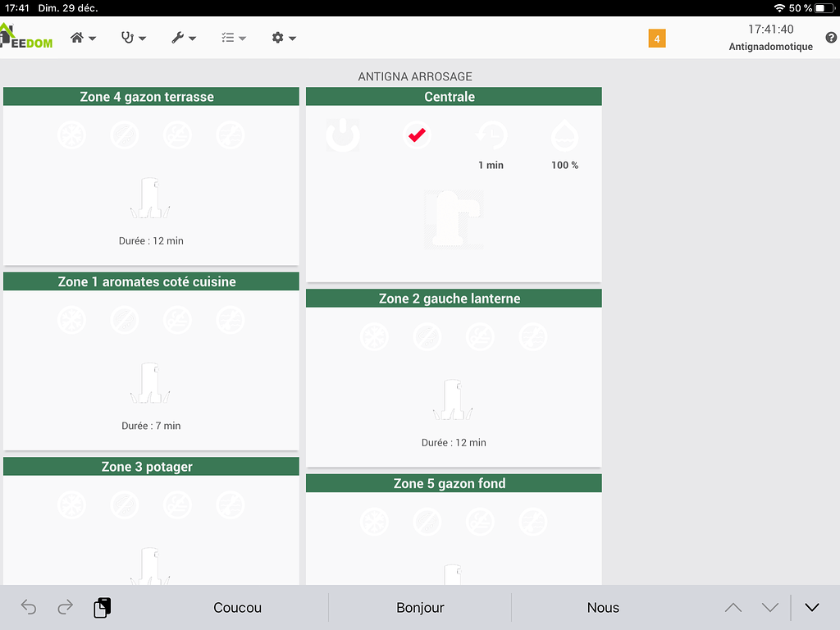Click the undo arrow on the keyboard bar
This screenshot has height=630, width=840.
(x=28, y=607)
